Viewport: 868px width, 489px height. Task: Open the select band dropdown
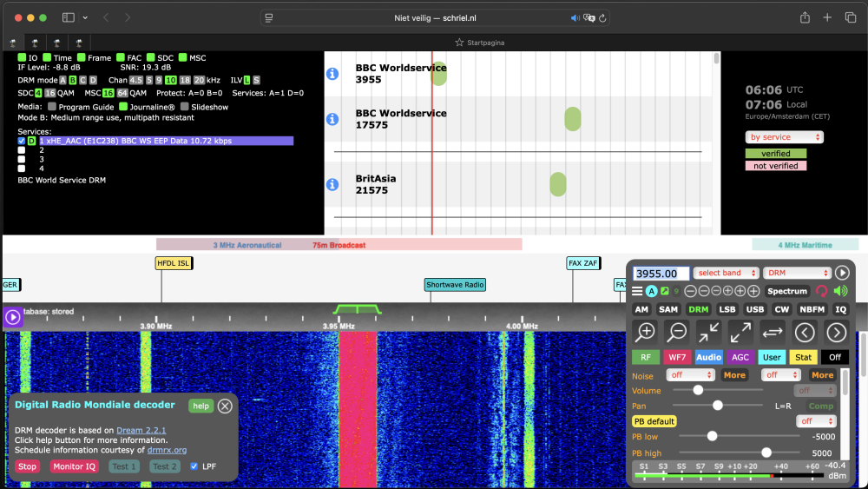point(727,273)
